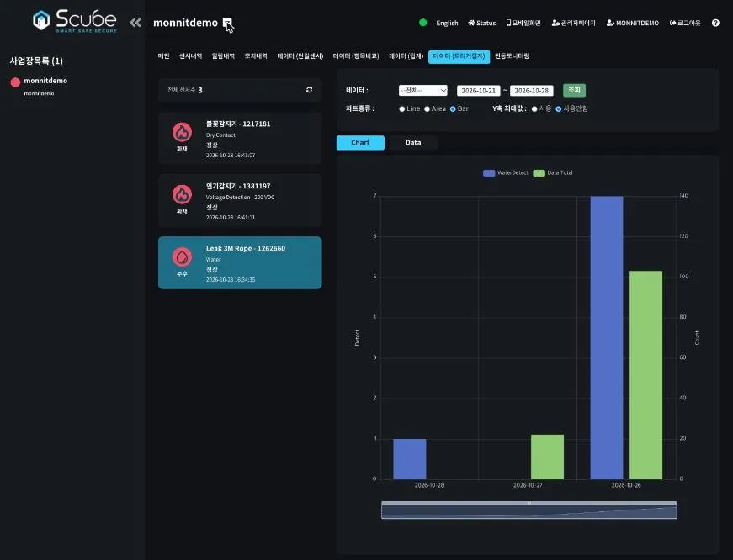The width and height of the screenshot is (733, 560).
Task: Open help with the question mark icon
Action: click(x=715, y=23)
